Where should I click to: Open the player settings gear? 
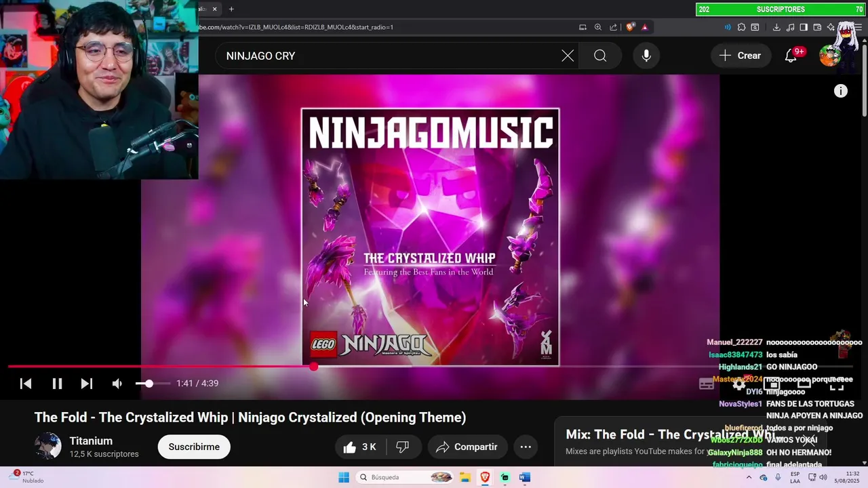(739, 384)
